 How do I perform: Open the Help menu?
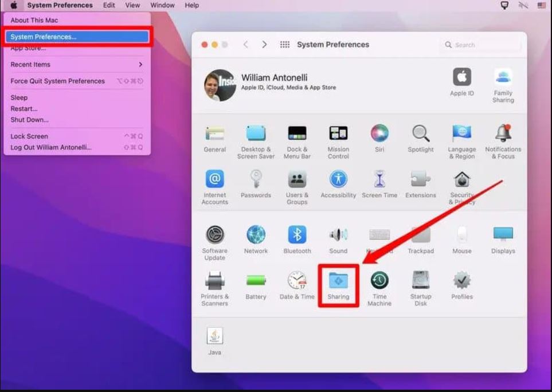pos(192,5)
